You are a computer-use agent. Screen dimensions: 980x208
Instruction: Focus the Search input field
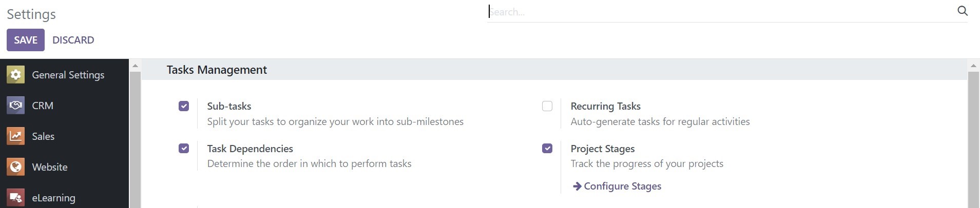click(x=721, y=12)
